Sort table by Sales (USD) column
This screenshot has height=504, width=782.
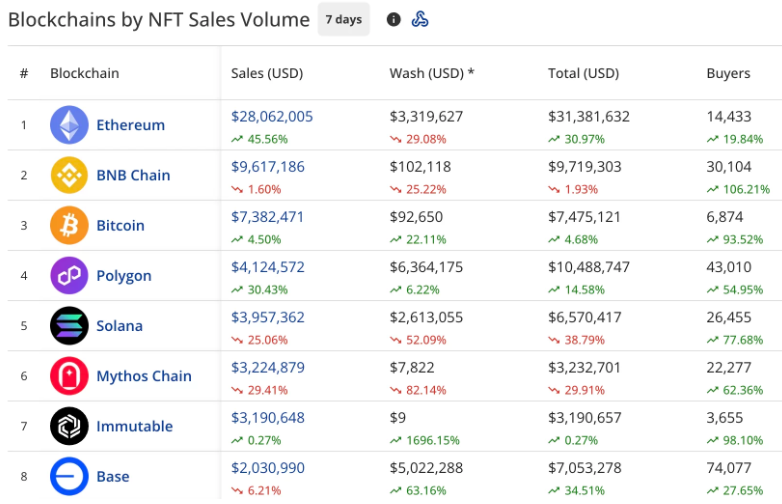266,73
